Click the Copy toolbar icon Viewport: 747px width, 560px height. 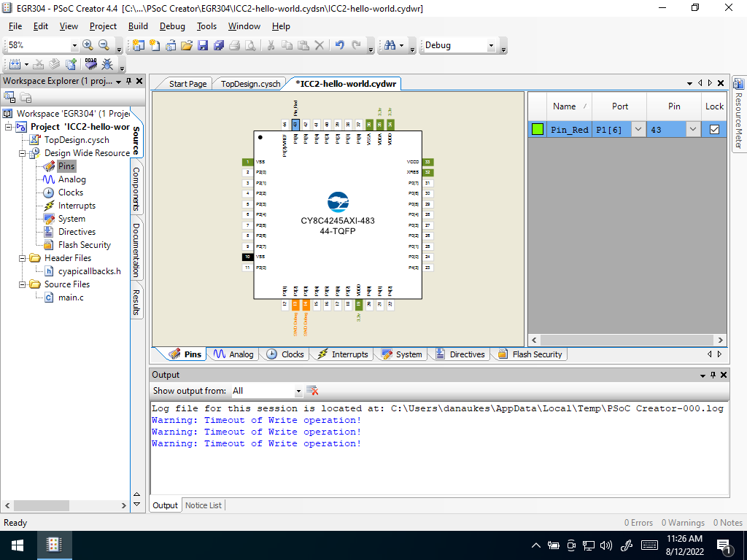point(287,45)
